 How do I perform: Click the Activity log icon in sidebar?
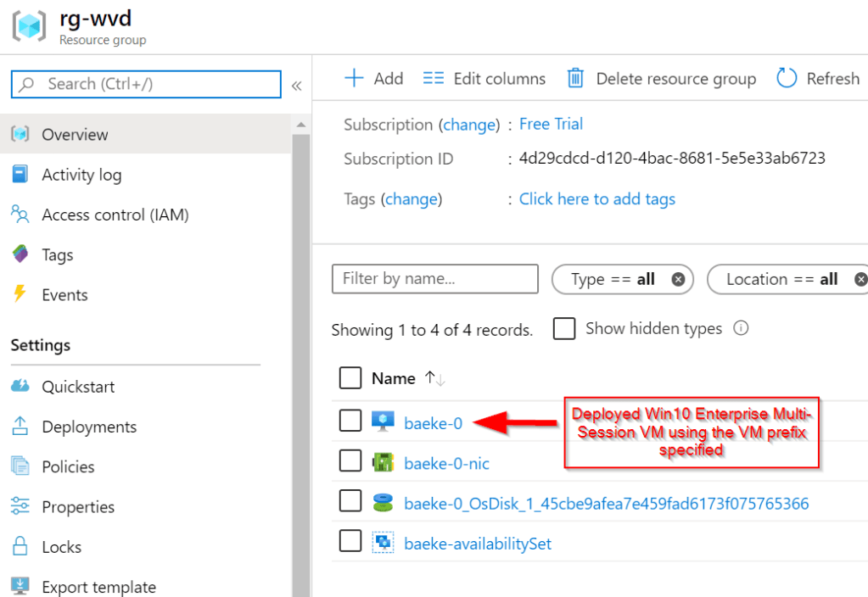click(x=20, y=175)
